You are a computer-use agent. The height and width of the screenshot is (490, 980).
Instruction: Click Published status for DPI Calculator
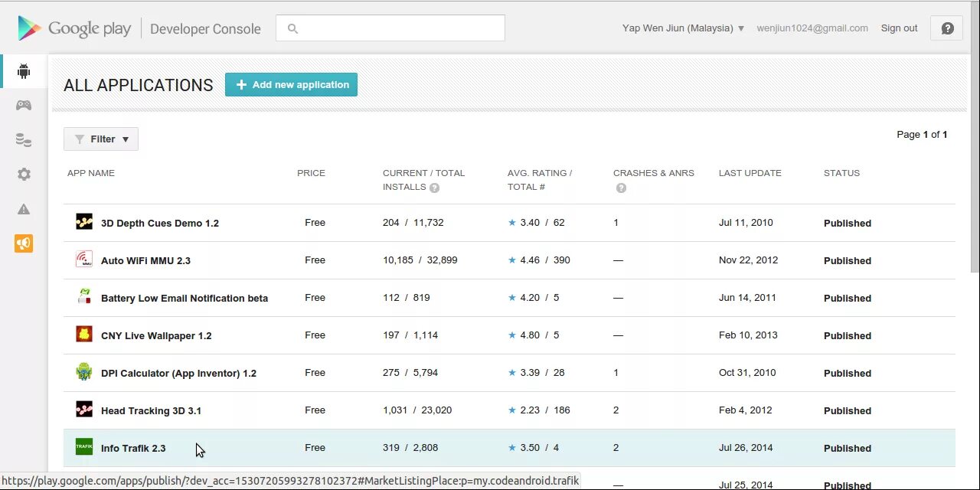coord(848,373)
